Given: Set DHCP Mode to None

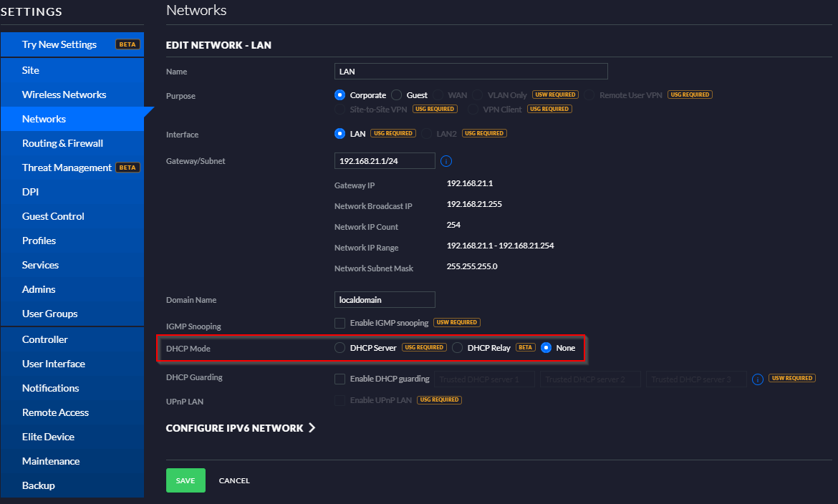Looking at the screenshot, I should pyautogui.click(x=546, y=348).
